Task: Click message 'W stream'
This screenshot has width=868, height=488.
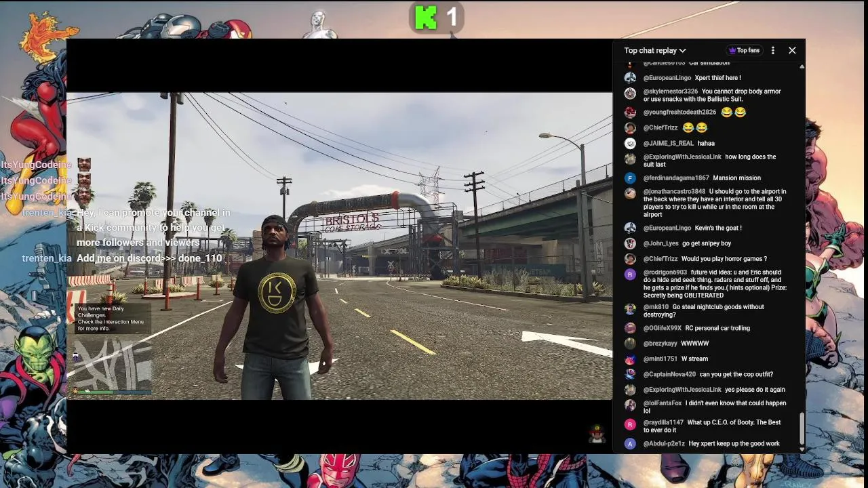Action: point(694,359)
